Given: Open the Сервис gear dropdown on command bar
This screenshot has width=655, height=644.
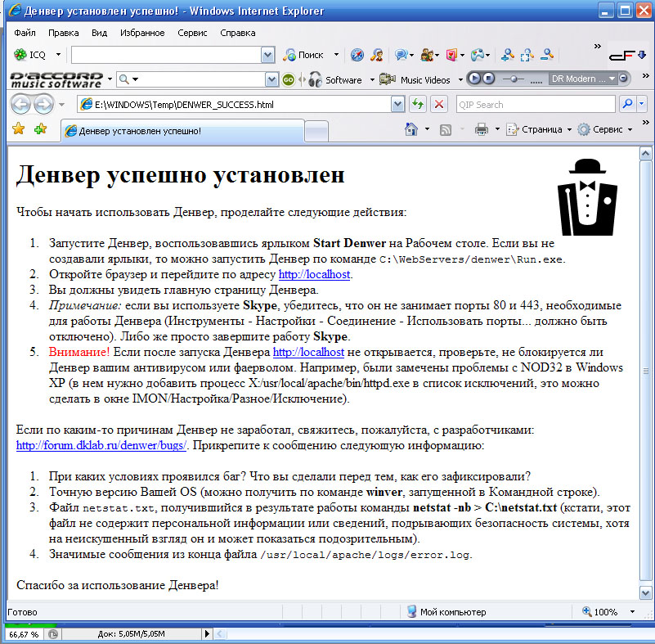Looking at the screenshot, I should point(605,129).
